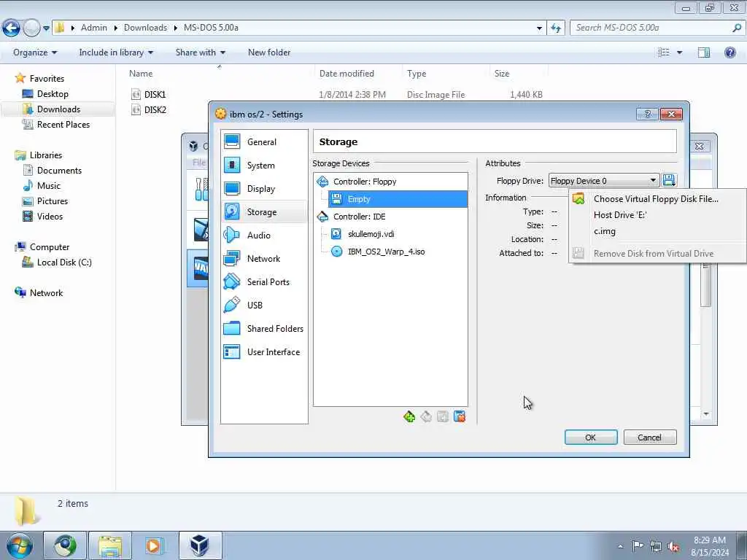Choose Virtual Floppy Disk File menu item

657,199
